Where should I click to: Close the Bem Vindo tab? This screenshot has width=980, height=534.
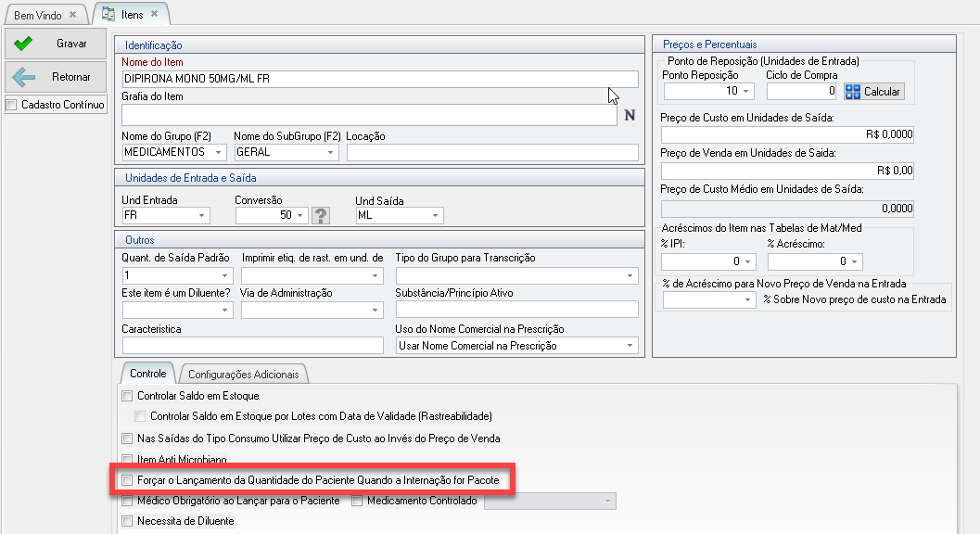click(73, 16)
